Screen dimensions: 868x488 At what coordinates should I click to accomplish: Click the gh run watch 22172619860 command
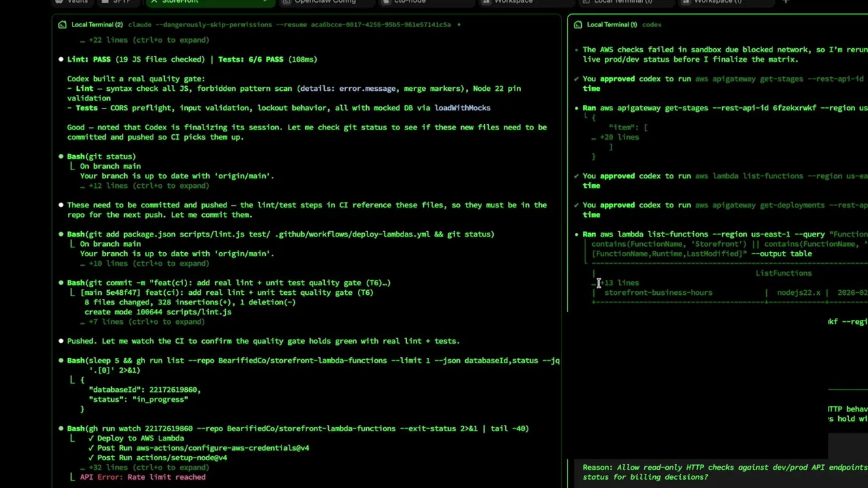point(298,428)
